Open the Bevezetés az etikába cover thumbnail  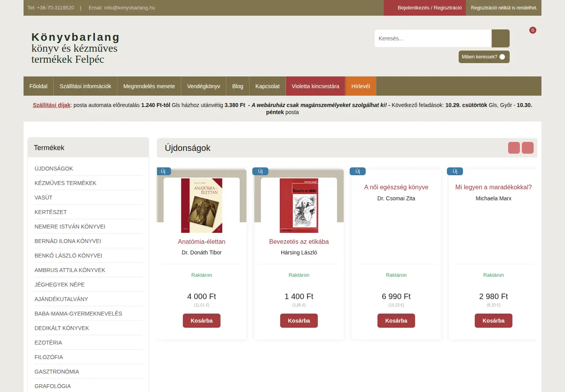(x=299, y=205)
